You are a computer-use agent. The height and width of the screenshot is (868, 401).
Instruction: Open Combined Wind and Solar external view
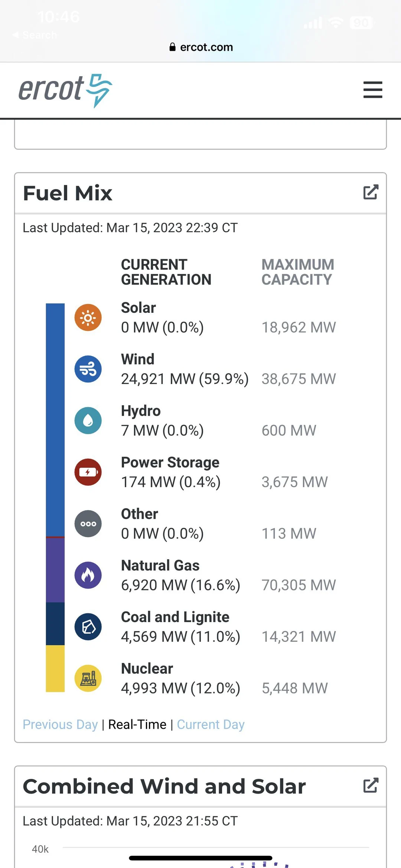[370, 786]
